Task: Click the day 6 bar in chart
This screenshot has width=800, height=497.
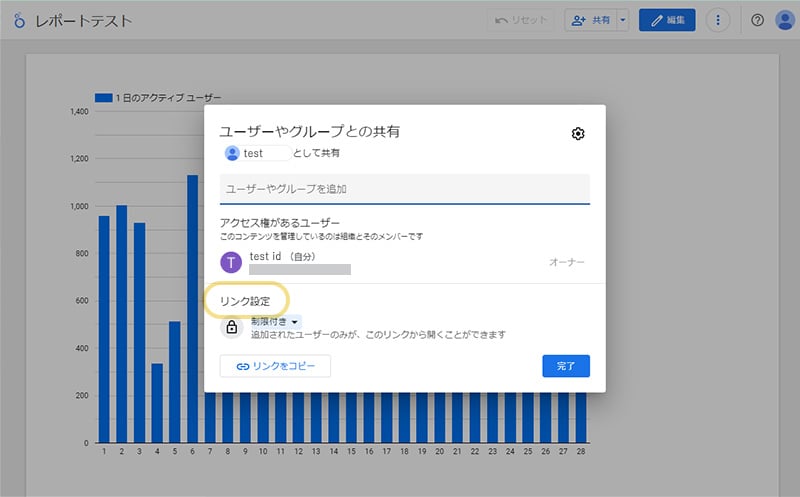Action: 192,309
